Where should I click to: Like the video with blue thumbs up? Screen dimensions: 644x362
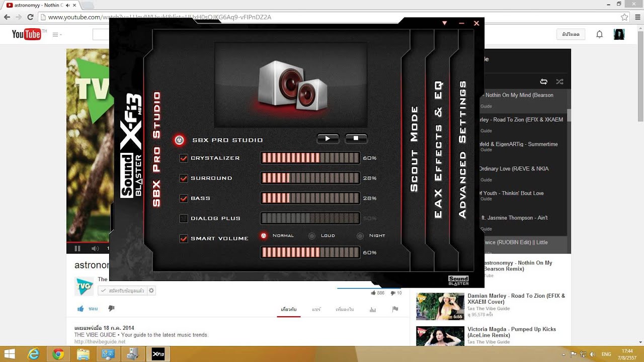(80, 309)
